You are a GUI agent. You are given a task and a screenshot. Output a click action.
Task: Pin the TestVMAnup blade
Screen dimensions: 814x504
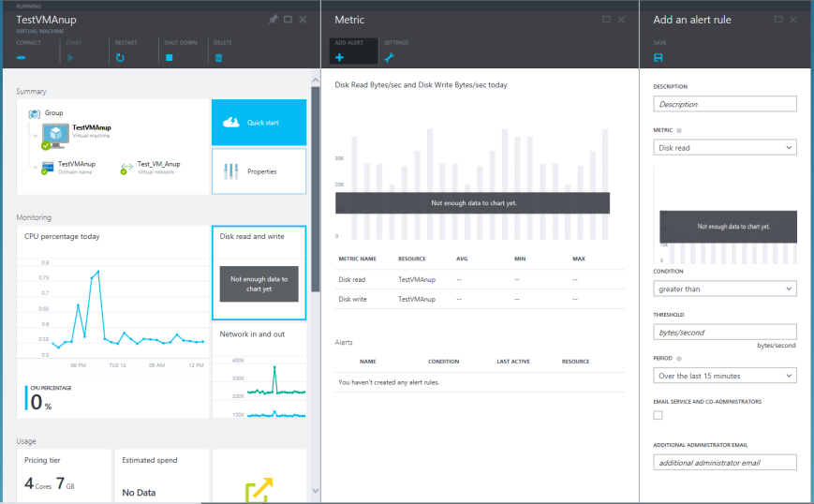pyautogui.click(x=273, y=20)
